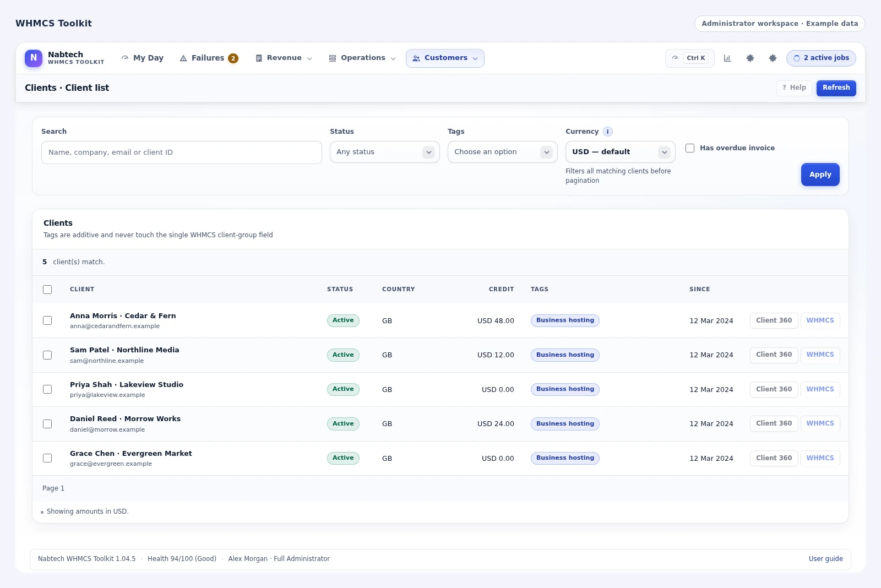Open the bar chart reports icon
This screenshot has height=588, width=881.
[x=727, y=58]
